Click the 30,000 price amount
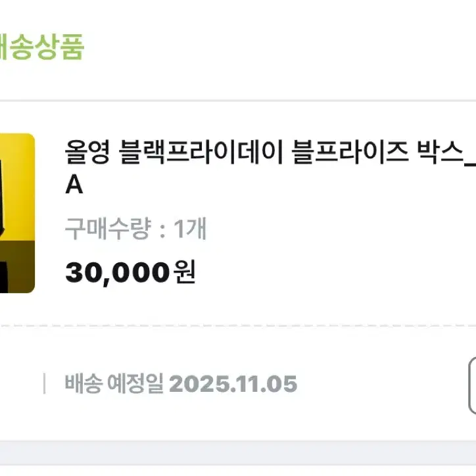This screenshot has width=476, height=476. pyautogui.click(x=118, y=273)
